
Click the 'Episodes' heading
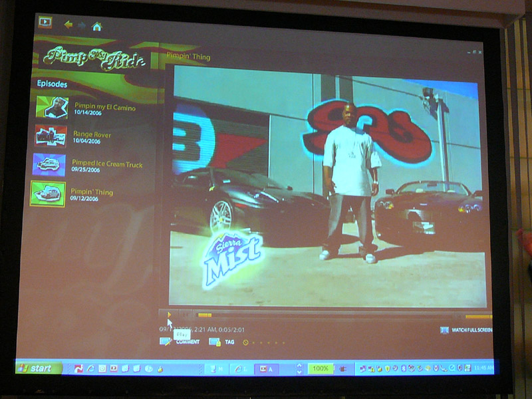(52, 84)
